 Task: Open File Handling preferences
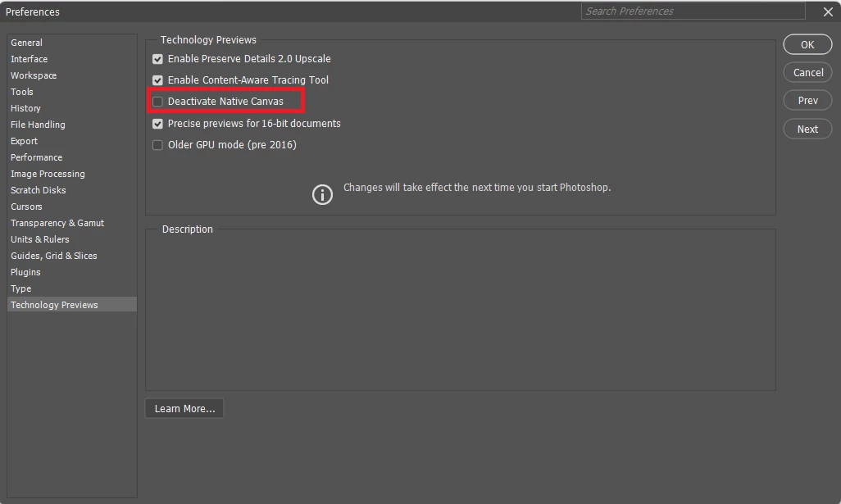[72, 125]
